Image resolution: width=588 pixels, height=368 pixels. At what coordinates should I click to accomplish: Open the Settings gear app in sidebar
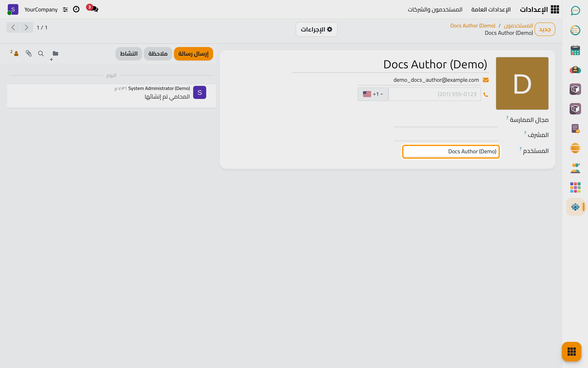[575, 207]
